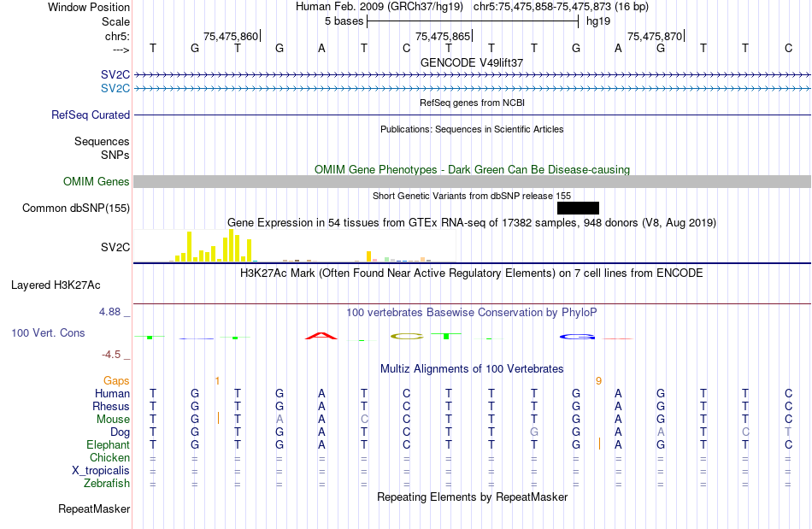Open GENCODE V49lift37 track title
The width and height of the screenshot is (812, 529).
pyautogui.click(x=472, y=62)
